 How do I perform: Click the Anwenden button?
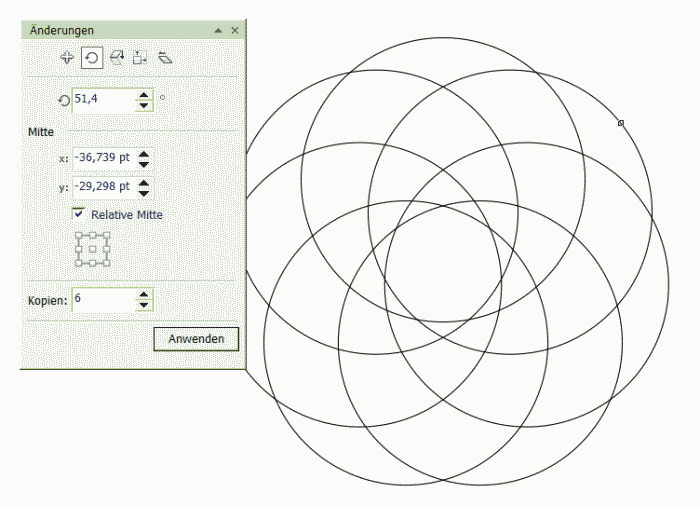196,339
